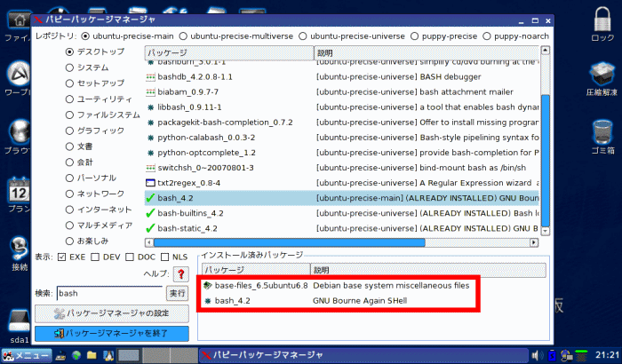The height and width of the screenshot is (364, 622).
Task: Enable the DOC checkbox
Action: coord(130,257)
